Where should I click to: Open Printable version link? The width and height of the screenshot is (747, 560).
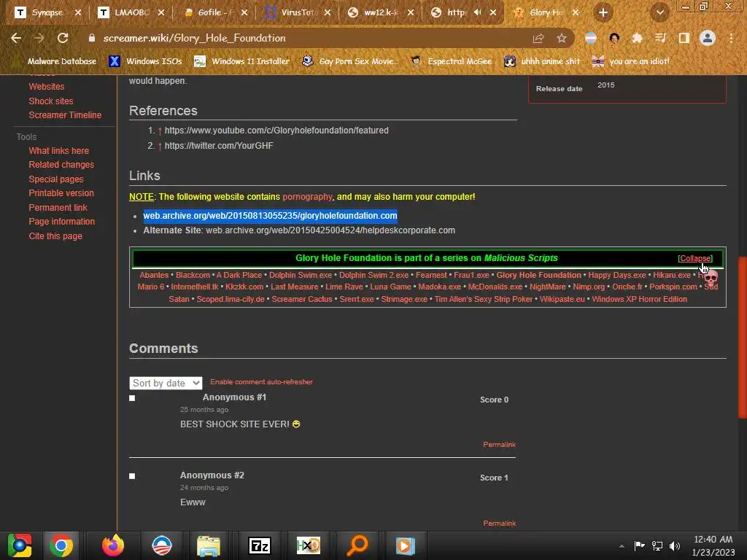(61, 193)
